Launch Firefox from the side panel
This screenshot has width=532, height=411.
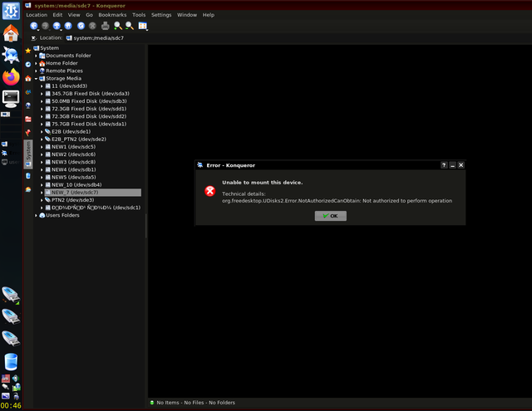point(11,77)
